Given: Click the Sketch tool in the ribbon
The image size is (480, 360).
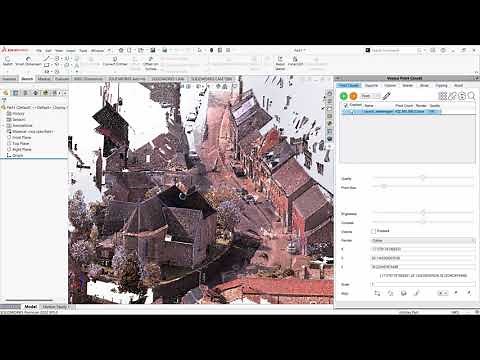Looking at the screenshot, I should 8,61.
